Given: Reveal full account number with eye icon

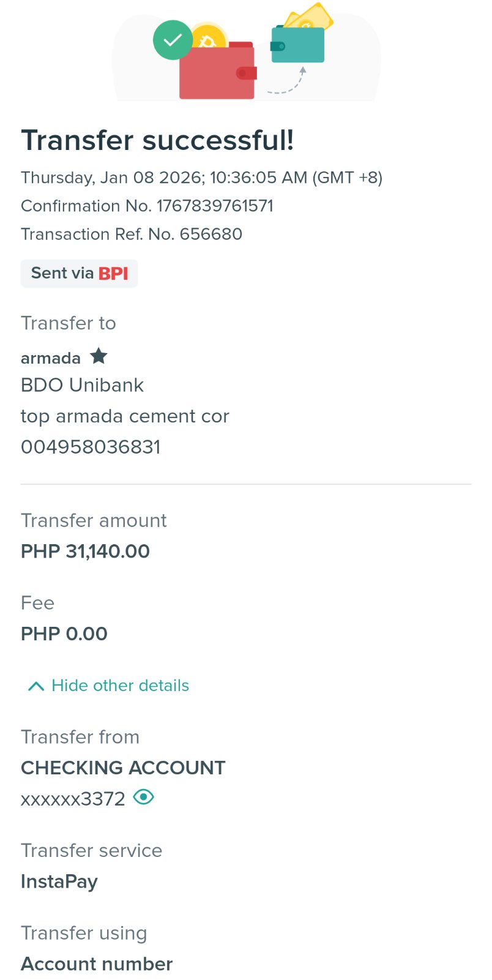Looking at the screenshot, I should coord(144,797).
